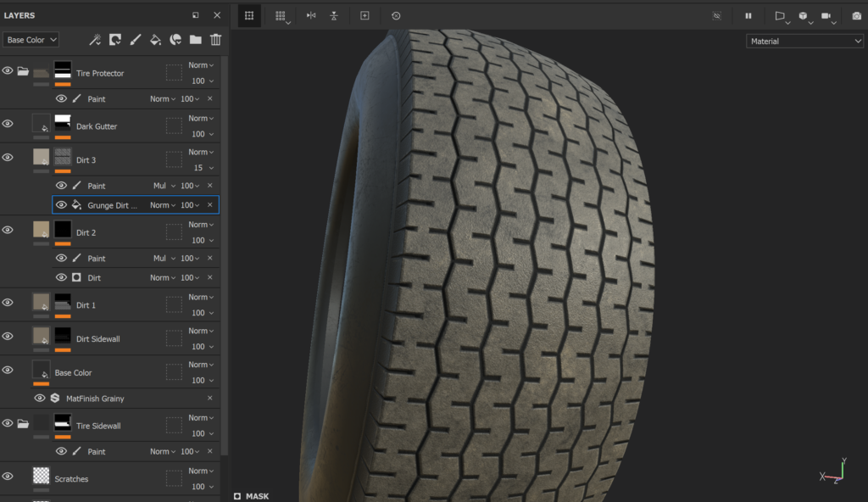Click the Dirt 1 layer thumbnail
The image size is (868, 502).
(x=41, y=304)
